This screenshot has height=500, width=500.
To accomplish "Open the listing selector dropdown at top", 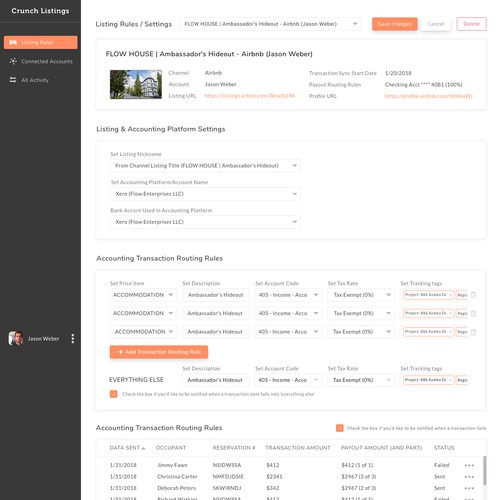I will coord(270,24).
